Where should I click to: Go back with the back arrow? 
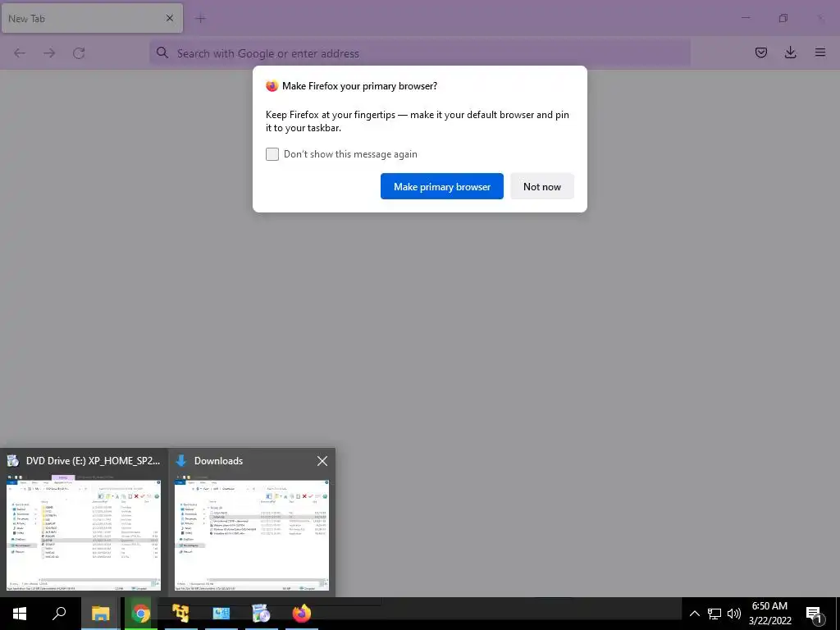pyautogui.click(x=20, y=53)
